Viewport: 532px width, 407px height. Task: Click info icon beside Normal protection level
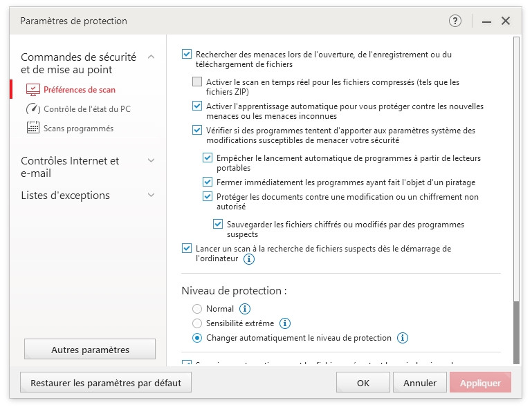245,309
